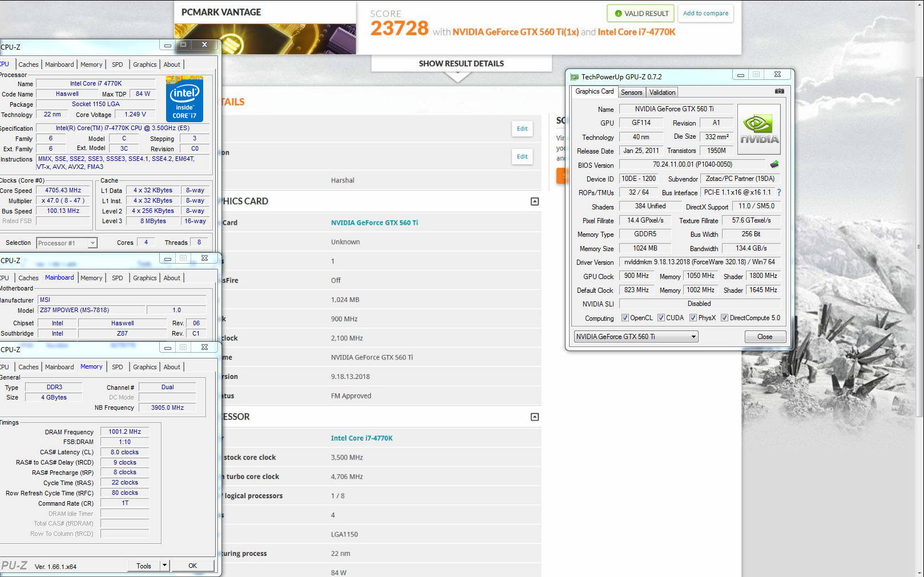Click the CAS# Latency 8.0 clocks value

125,452
